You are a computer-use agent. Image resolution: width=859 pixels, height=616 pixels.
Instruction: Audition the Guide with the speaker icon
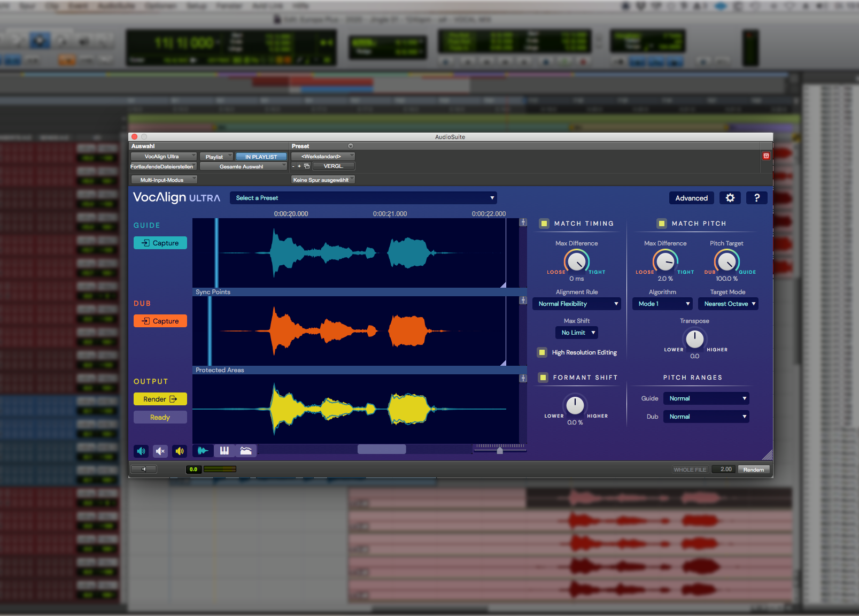(x=141, y=451)
